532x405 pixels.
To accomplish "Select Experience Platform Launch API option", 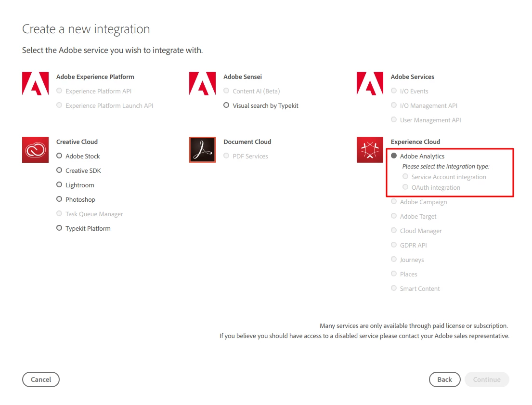I will click(59, 105).
